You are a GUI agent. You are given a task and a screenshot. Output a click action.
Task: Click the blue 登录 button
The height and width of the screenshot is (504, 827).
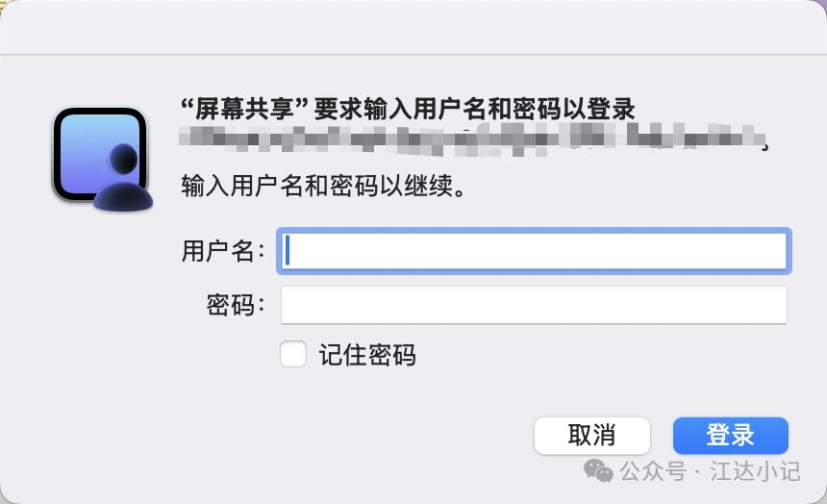click(731, 436)
